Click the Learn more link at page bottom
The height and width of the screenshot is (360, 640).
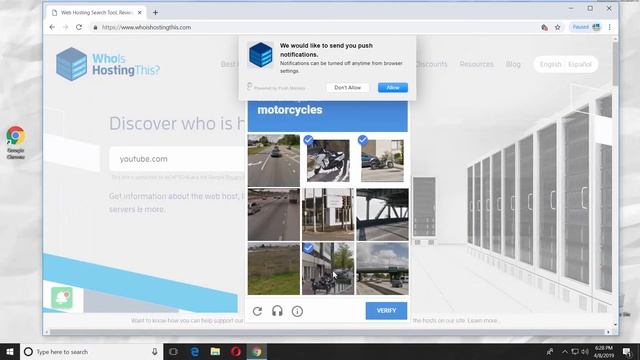coord(482,321)
